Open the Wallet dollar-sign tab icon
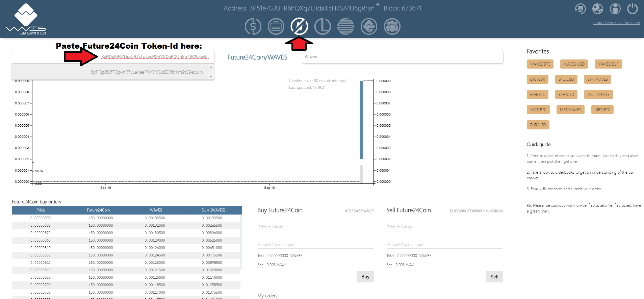644x299 pixels. [253, 26]
